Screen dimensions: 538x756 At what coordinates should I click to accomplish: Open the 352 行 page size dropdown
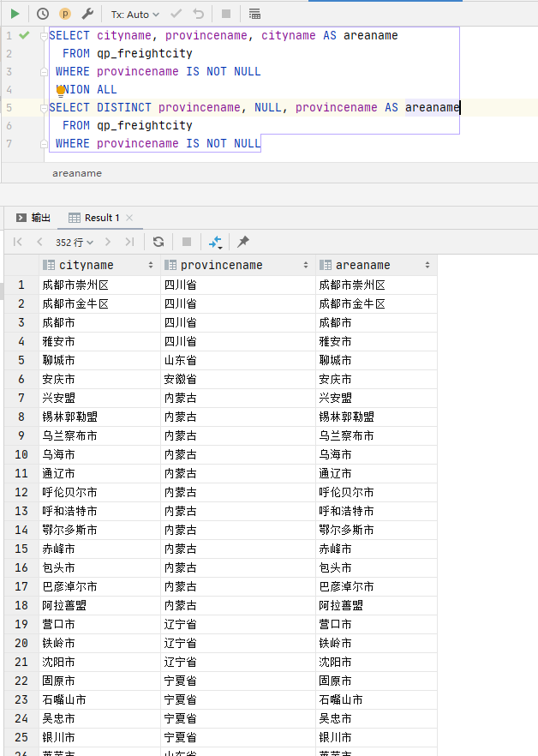pyautogui.click(x=75, y=243)
